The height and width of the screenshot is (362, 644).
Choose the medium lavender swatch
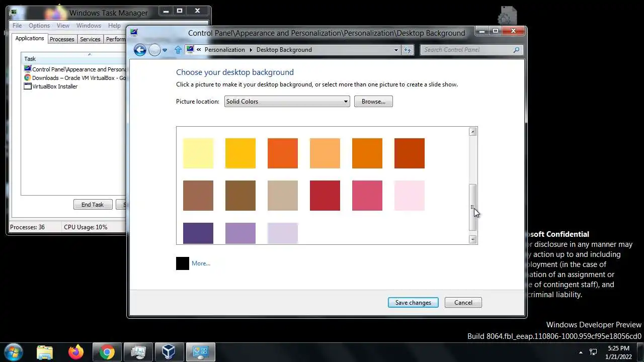(x=240, y=233)
